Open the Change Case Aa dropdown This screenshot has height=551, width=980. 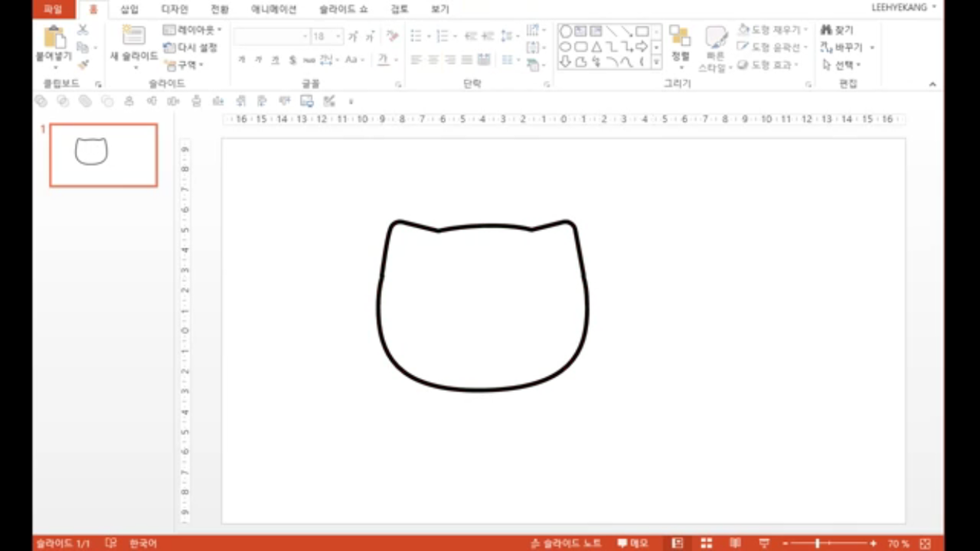353,60
